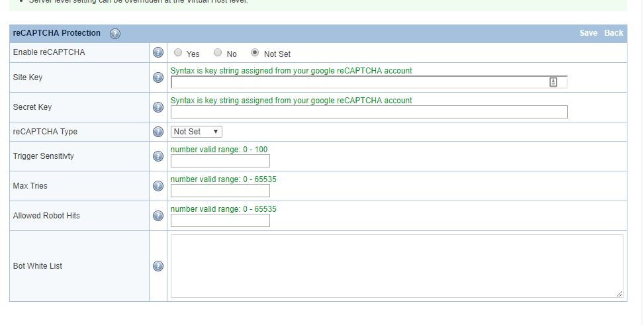The width and height of the screenshot is (644, 325).
Task: Click help icon for reCAPTCHA Type
Action: point(158,132)
